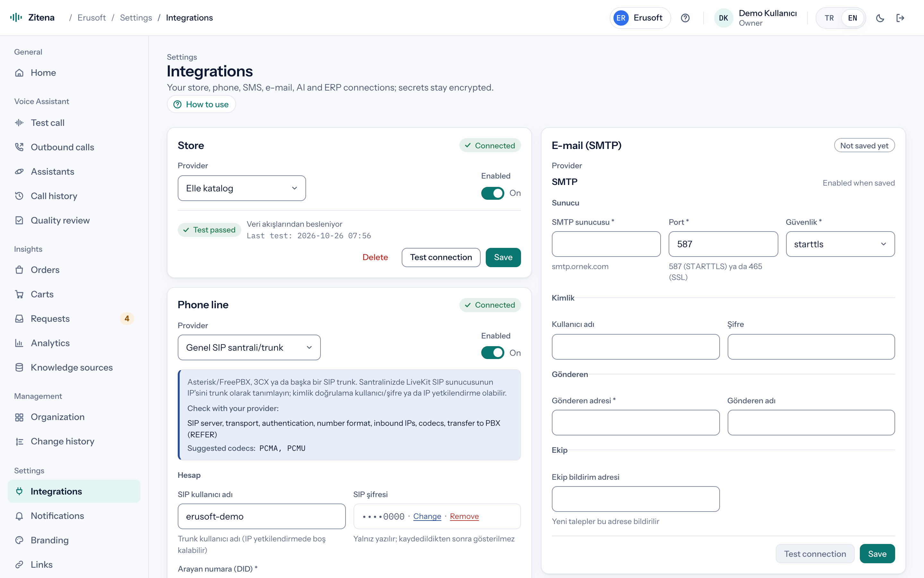
Task: Save the E-mail (SMTP) settings
Action: click(877, 554)
